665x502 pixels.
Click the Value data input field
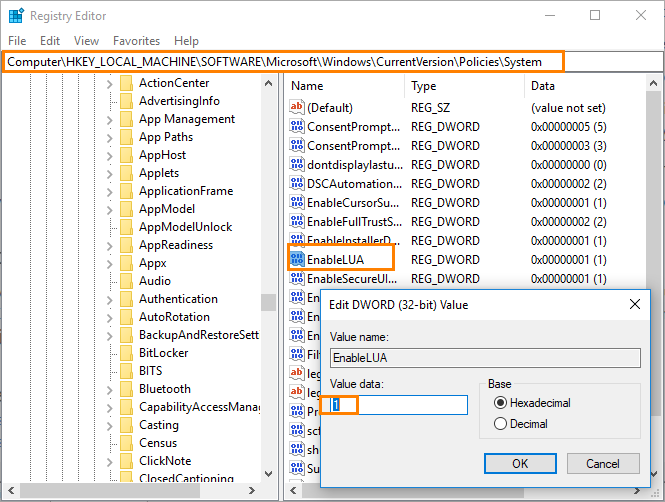coord(399,405)
